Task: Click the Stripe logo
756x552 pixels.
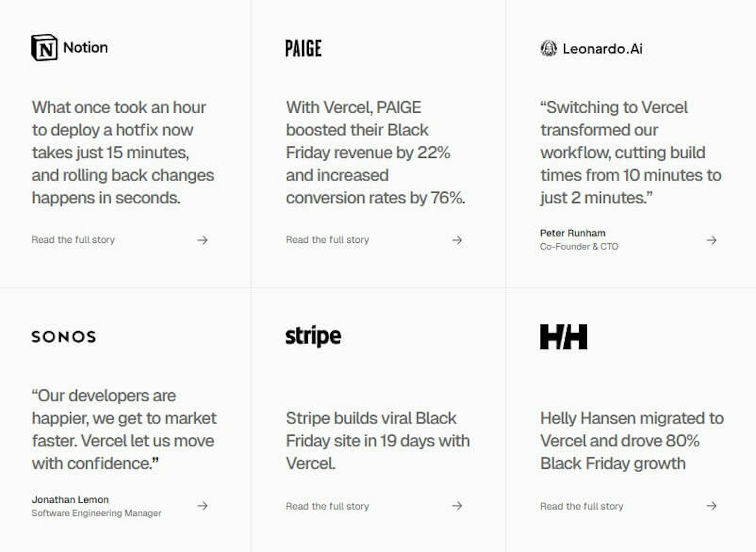Action: click(x=313, y=336)
